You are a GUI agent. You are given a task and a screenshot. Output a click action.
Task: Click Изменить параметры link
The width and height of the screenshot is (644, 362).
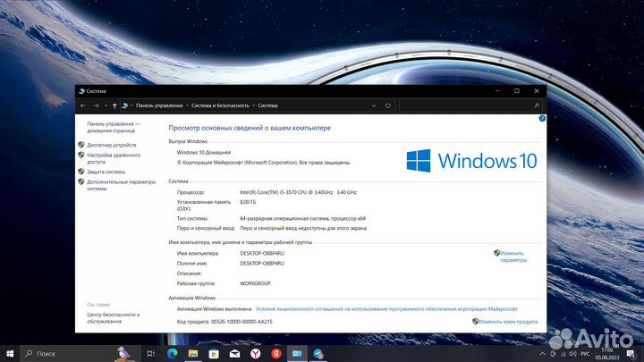click(513, 257)
